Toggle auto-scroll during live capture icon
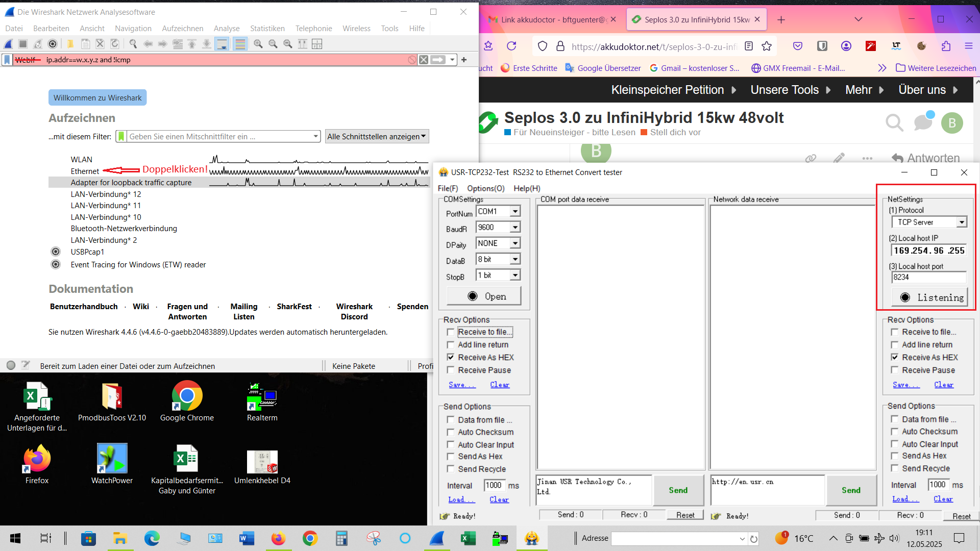The height and width of the screenshot is (551, 980). click(222, 44)
